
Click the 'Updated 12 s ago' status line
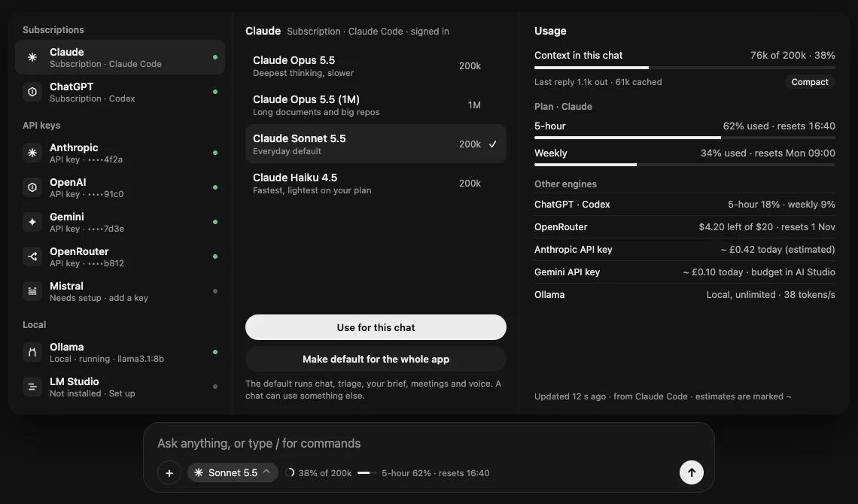tap(662, 396)
